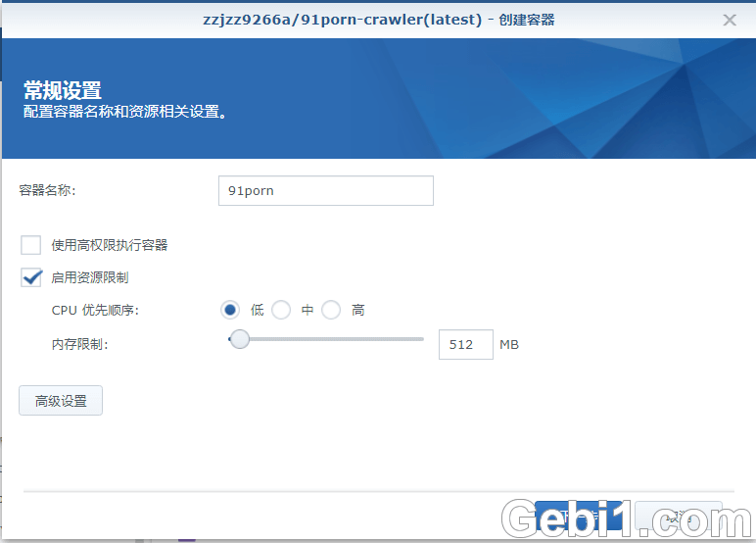Select the 中 CPU priority radio button

coord(281,310)
